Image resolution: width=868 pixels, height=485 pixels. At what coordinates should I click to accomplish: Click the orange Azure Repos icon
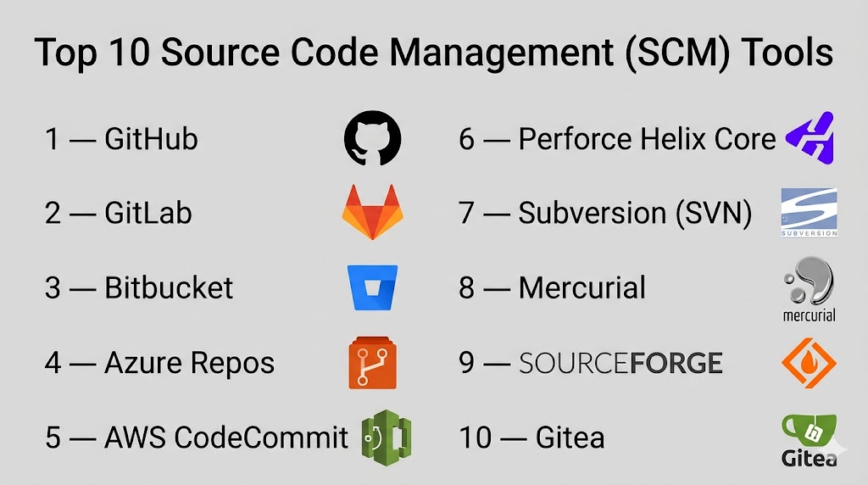pyautogui.click(x=372, y=363)
